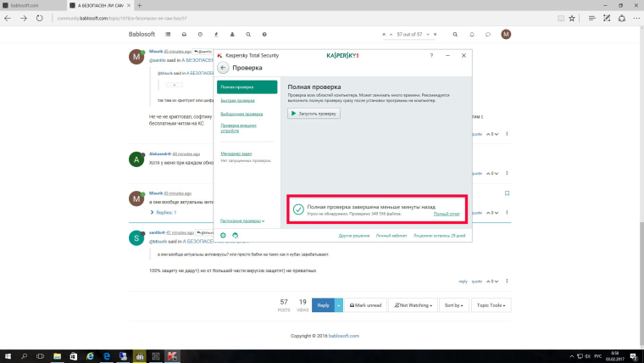
Task: Open Полный отчет full report link
Action: [x=447, y=214]
